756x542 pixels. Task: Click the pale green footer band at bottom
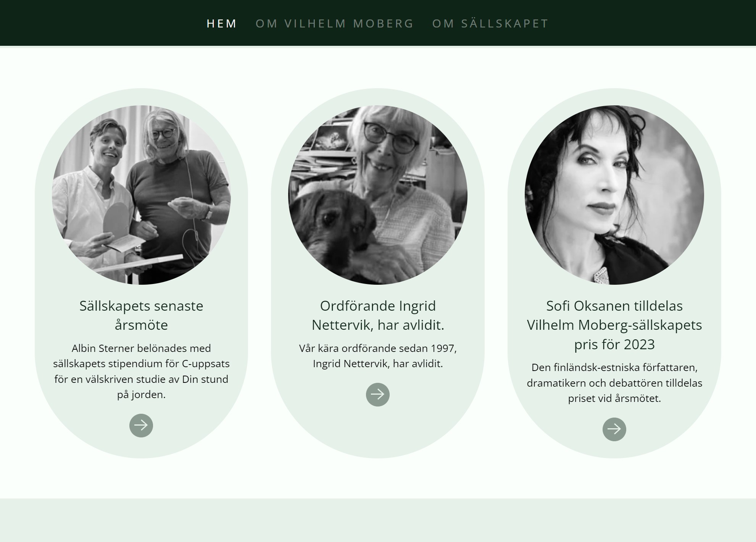pos(378,520)
